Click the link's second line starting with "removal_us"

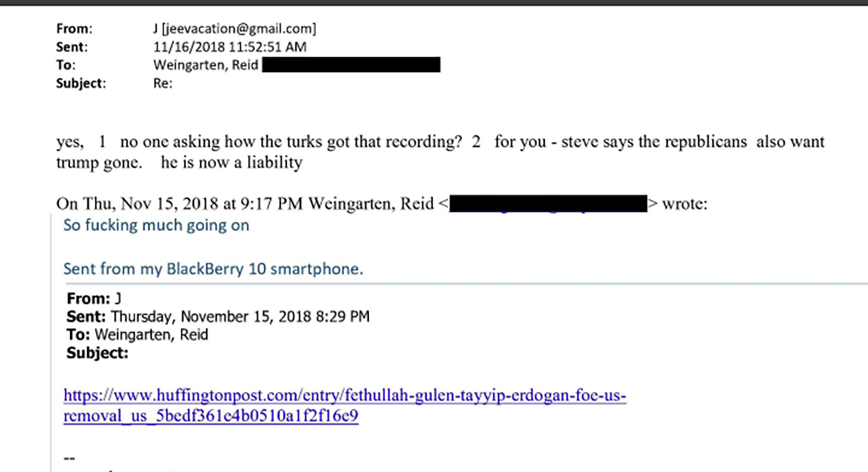coord(211,417)
